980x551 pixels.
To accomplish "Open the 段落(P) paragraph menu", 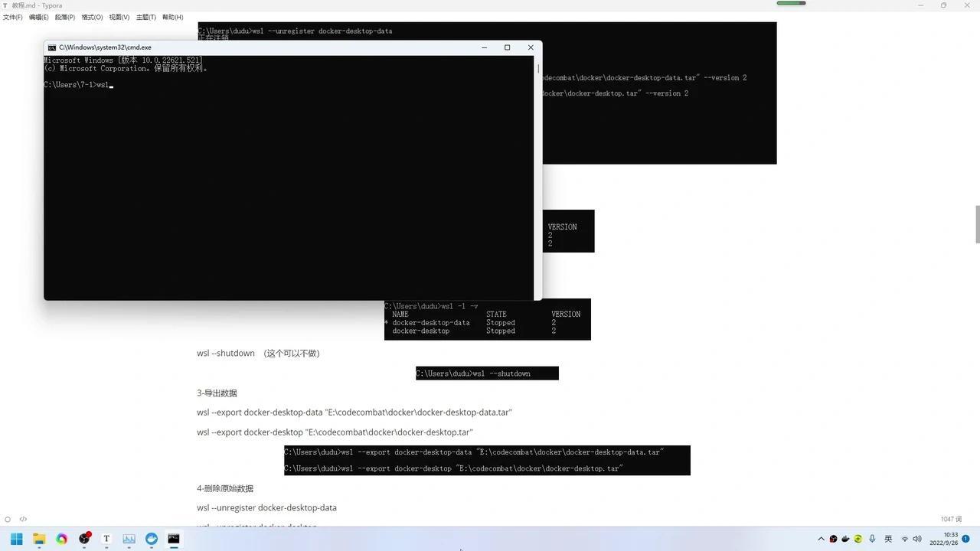I will [x=66, y=17].
